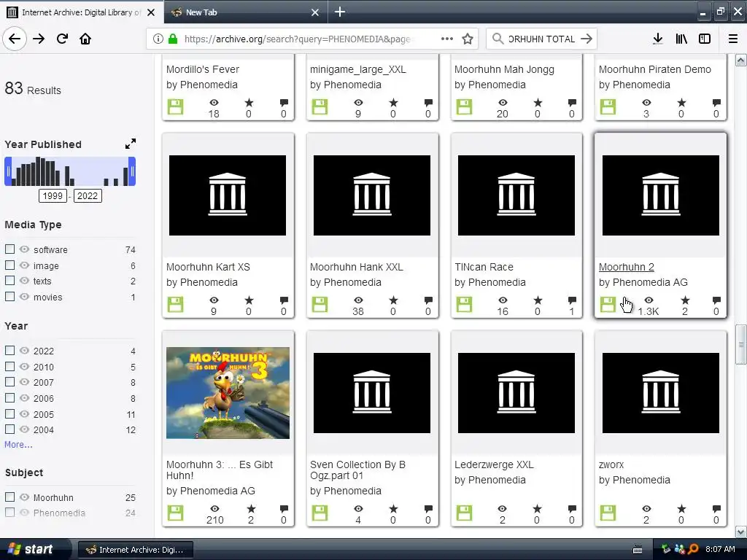Open a new tab with plus

click(340, 12)
